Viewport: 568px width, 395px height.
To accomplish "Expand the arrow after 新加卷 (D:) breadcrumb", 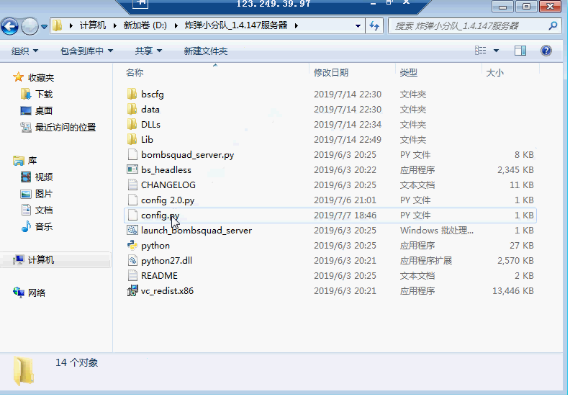I will click(176, 26).
